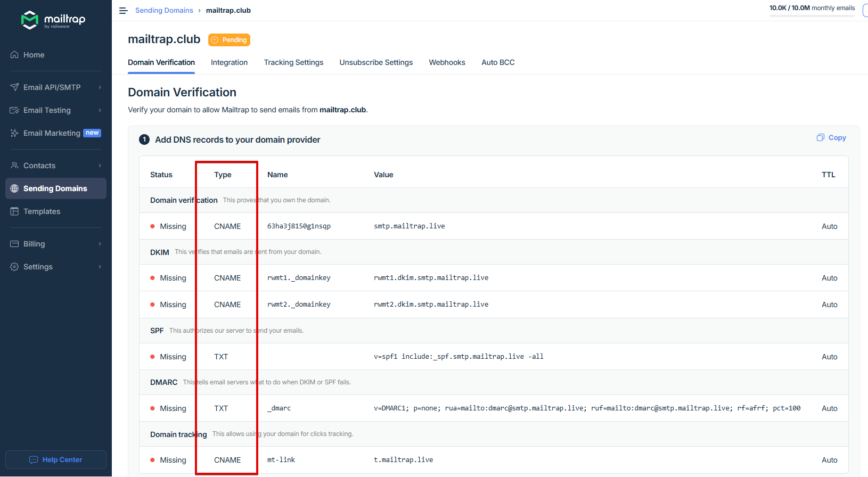Select the 63ha3j8150g1nsqp name value
The height and width of the screenshot is (477, 868).
pyautogui.click(x=299, y=226)
